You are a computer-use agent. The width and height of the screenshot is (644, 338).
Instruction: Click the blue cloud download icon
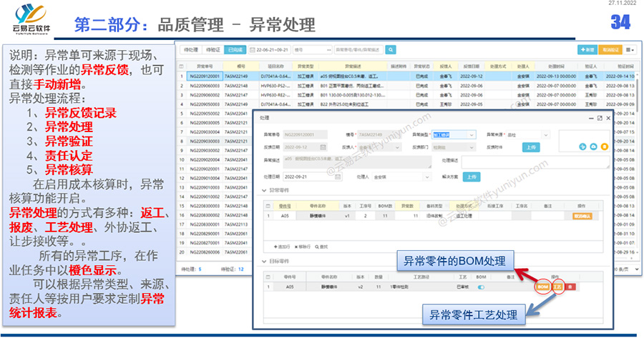pyautogui.click(x=593, y=146)
